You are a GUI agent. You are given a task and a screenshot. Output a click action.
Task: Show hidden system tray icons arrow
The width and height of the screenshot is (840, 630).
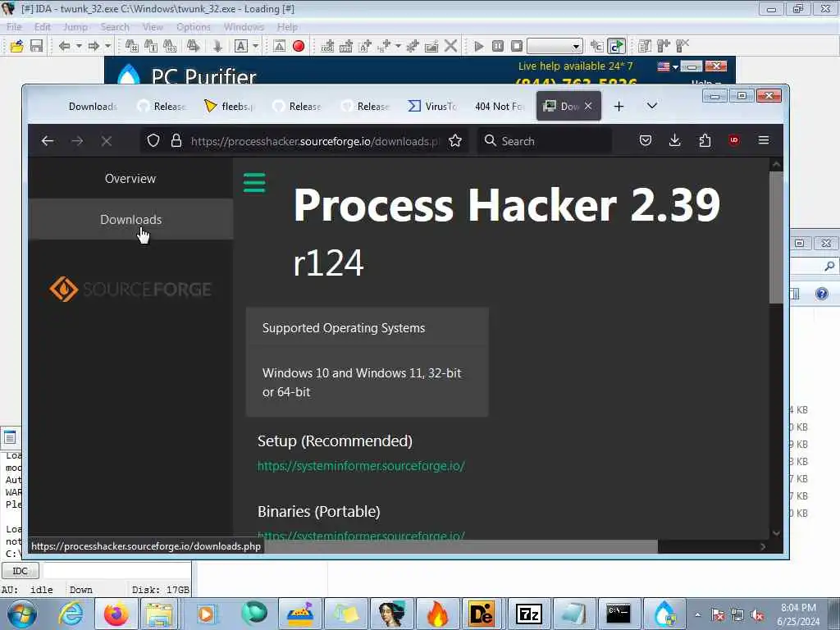click(697, 615)
